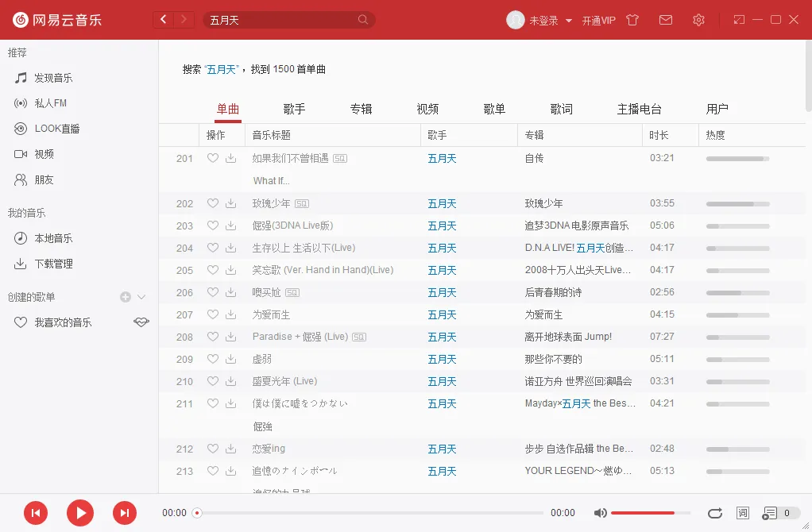
Task: Download song 恋爱ing
Action: (231, 449)
